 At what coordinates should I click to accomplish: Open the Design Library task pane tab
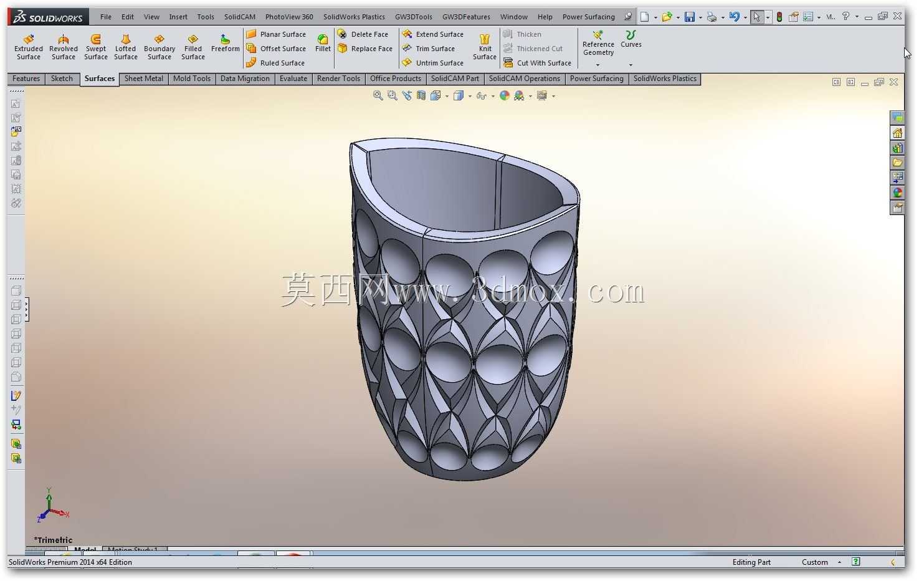[898, 148]
